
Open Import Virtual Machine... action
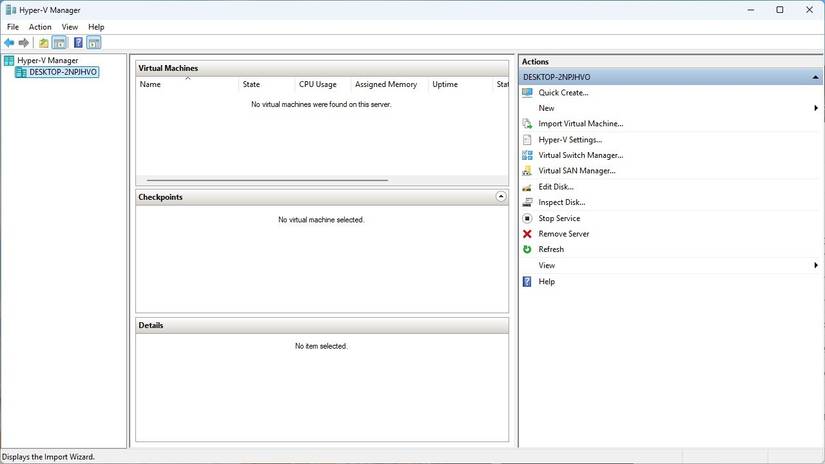[x=580, y=124]
